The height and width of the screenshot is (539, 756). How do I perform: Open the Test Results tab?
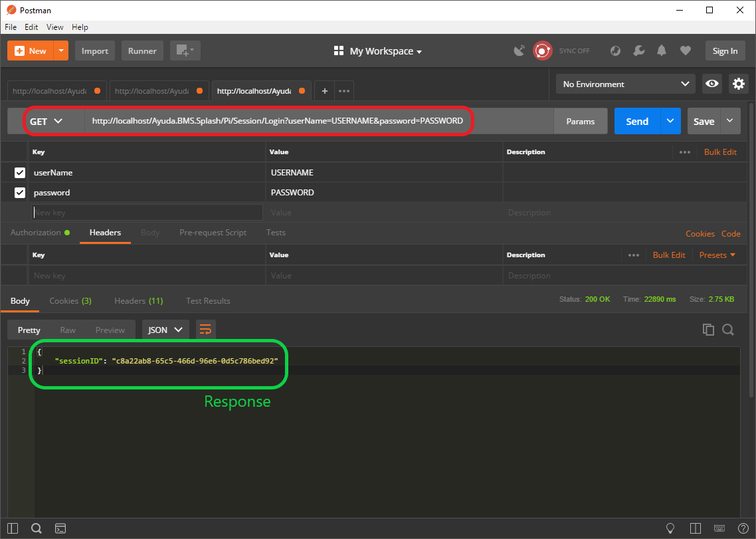tap(208, 301)
